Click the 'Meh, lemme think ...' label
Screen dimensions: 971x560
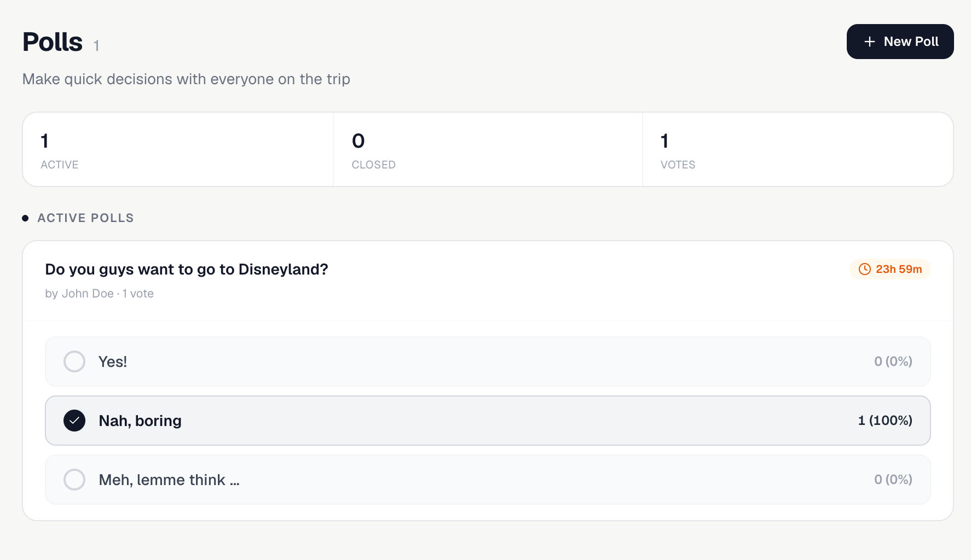pos(169,480)
